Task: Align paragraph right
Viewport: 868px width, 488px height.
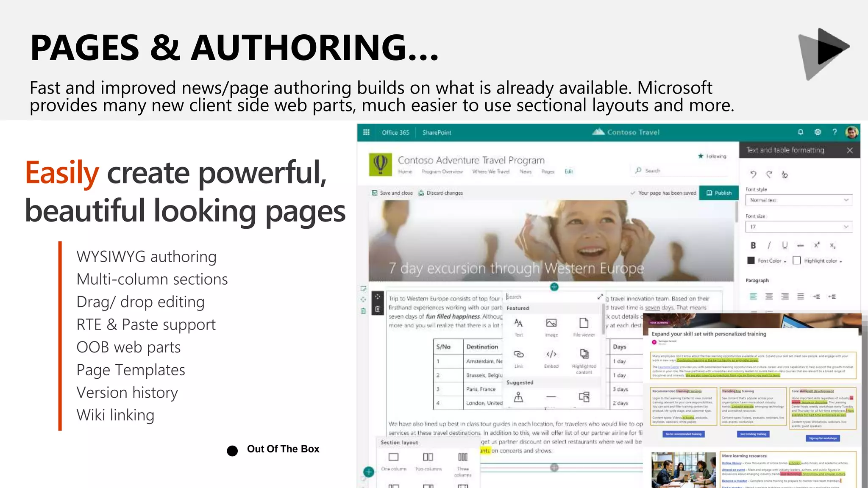Action: (x=785, y=297)
